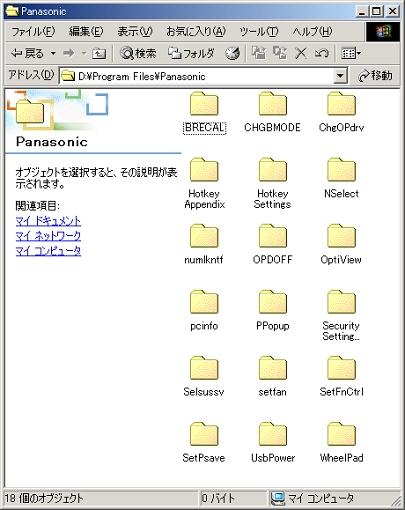Click the Copy To toolbar icon
This screenshot has width=405, height=510.
point(280,53)
